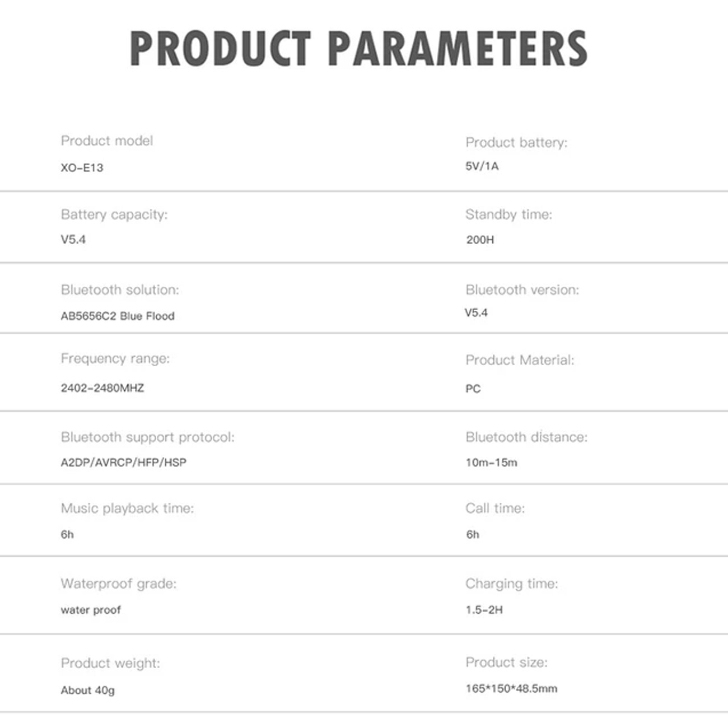
Task: Click the 1.5-2H charging time value
Action: coord(484,610)
